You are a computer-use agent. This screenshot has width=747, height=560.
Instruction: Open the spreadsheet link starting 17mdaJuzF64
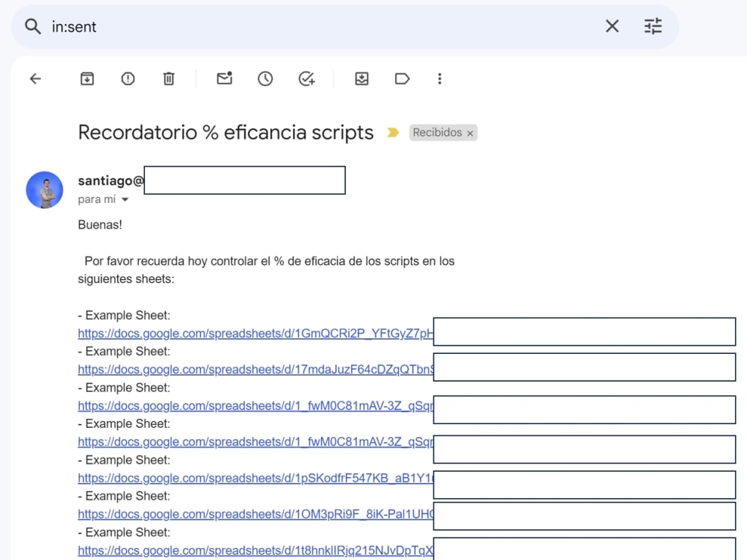pos(255,370)
